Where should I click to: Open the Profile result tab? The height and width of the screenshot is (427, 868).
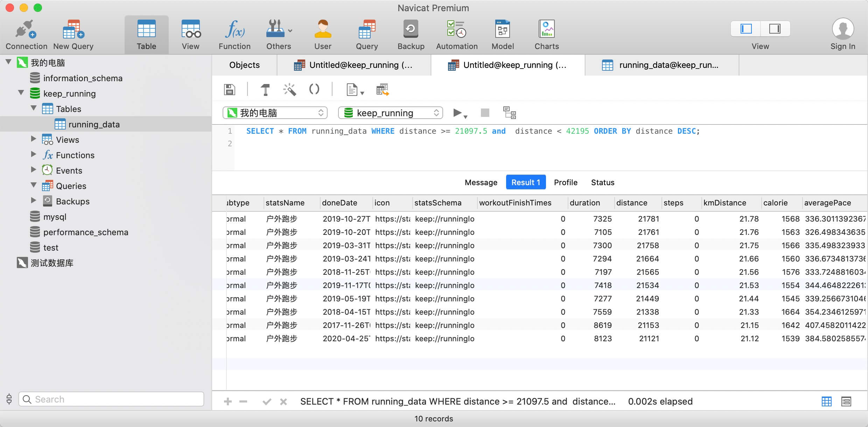coord(566,182)
